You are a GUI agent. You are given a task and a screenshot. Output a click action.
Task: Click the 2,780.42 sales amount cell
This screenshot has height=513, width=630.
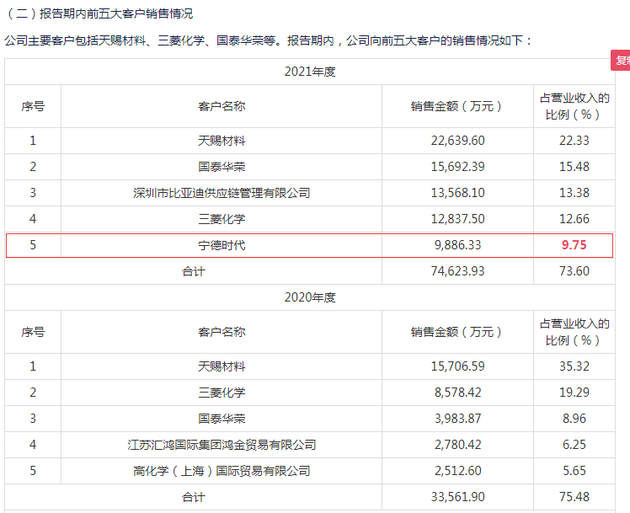(457, 445)
